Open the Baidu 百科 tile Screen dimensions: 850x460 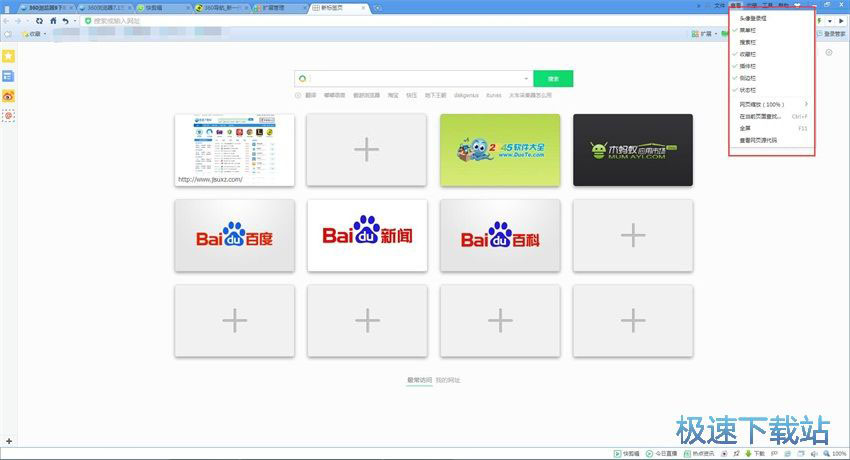[x=500, y=236]
